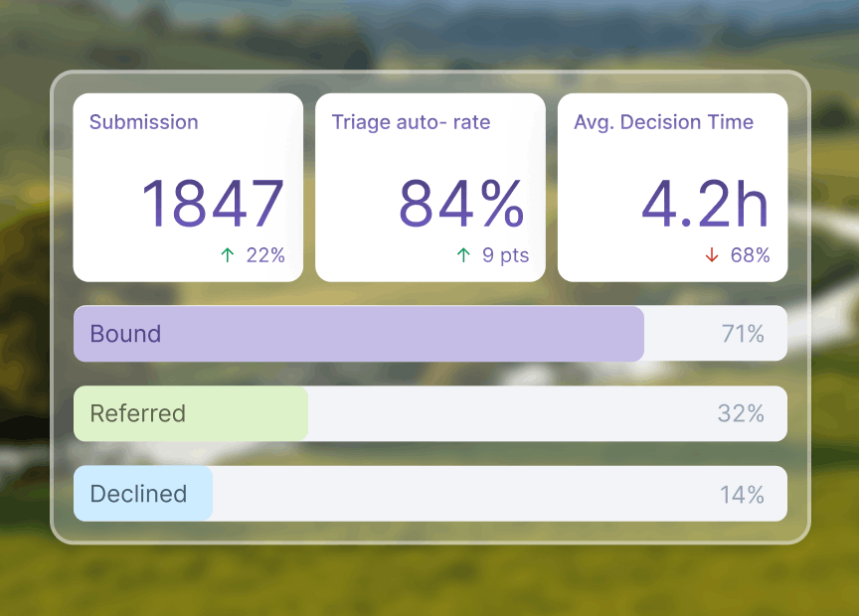Click the green up arrow beside 22%
The height and width of the screenshot is (616, 859).
[228, 254]
